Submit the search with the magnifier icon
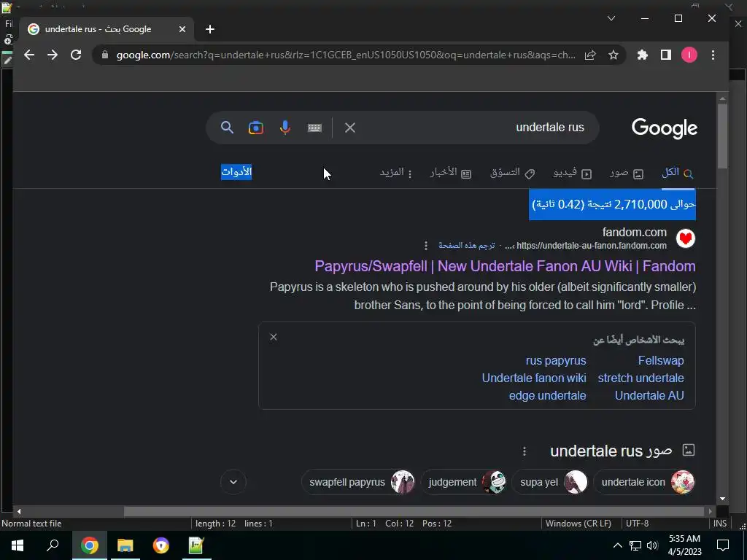This screenshot has height=560, width=747. click(x=228, y=127)
